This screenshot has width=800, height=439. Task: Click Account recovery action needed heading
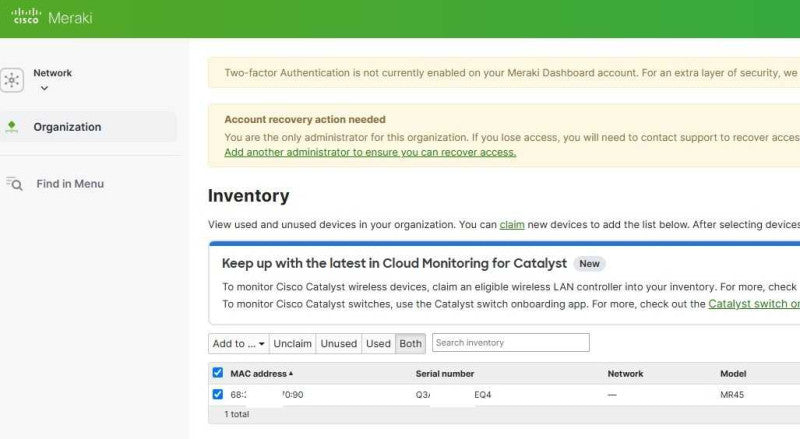pos(305,119)
